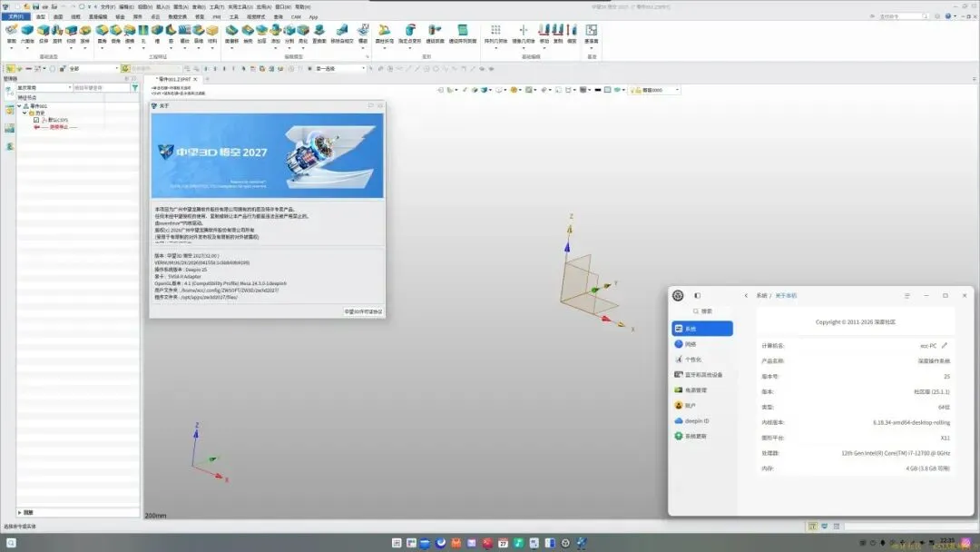980x552 pixels.
Task: Open the calendar icon in taskbar dock
Action: coord(503,543)
